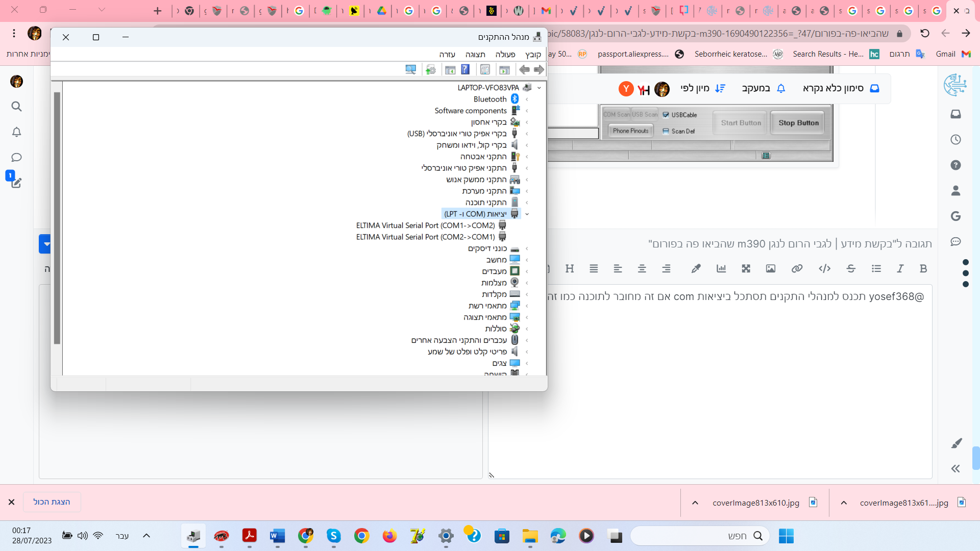This screenshot has height=551, width=980.
Task: Expand the Software components category
Action: click(x=527, y=111)
